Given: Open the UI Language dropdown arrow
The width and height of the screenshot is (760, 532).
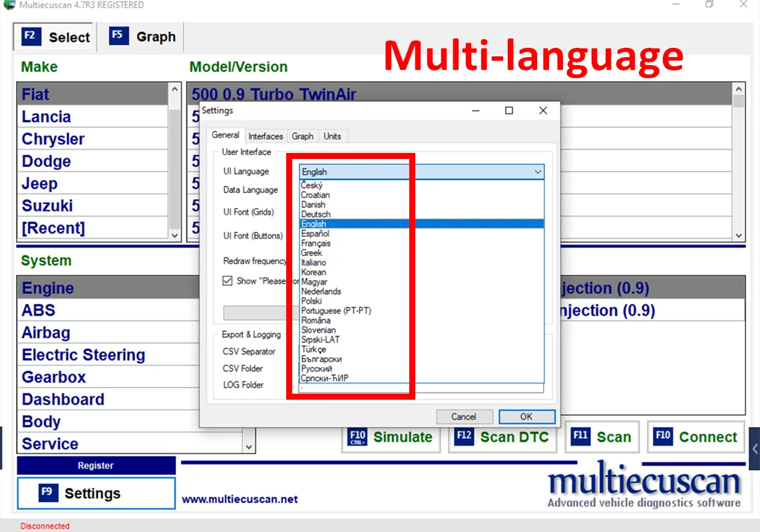Looking at the screenshot, I should coord(538,172).
